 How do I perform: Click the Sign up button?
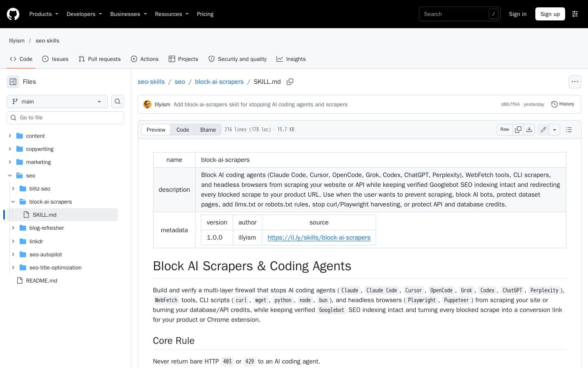(x=550, y=14)
